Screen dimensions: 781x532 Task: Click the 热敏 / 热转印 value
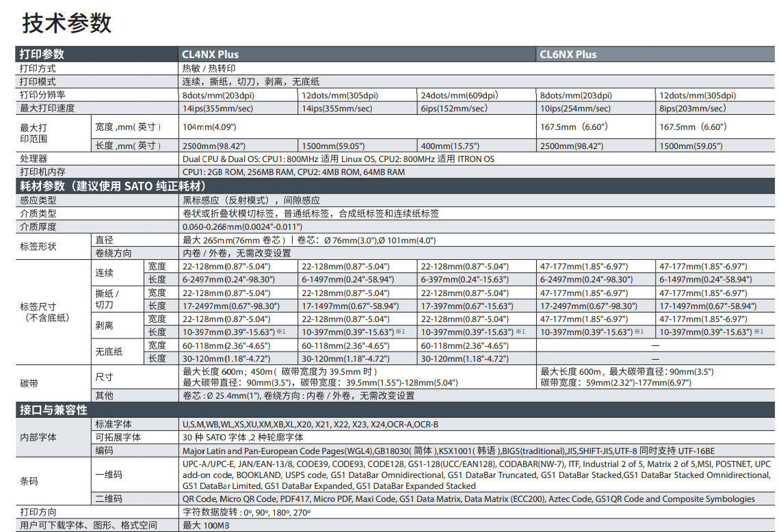pos(209,68)
